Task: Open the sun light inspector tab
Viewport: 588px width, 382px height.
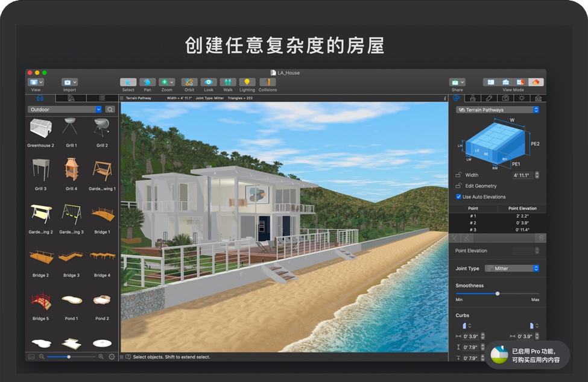Action: [522, 98]
